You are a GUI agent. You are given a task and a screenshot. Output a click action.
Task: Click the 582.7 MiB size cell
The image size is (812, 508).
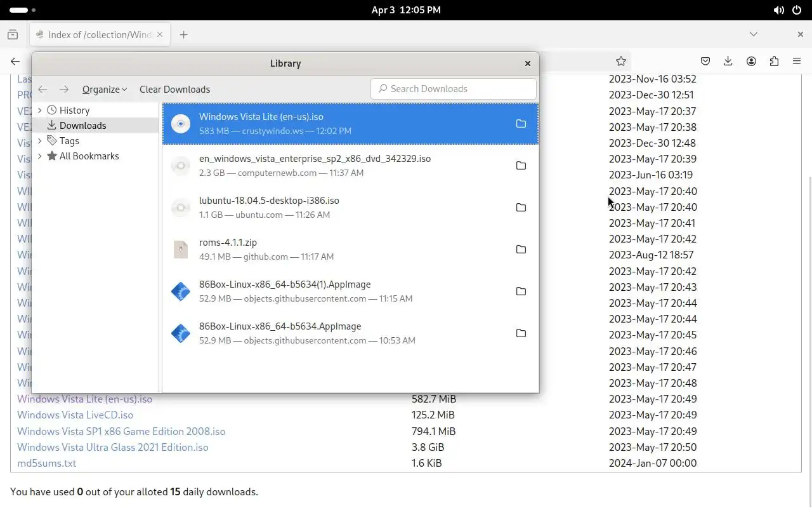[434, 399]
